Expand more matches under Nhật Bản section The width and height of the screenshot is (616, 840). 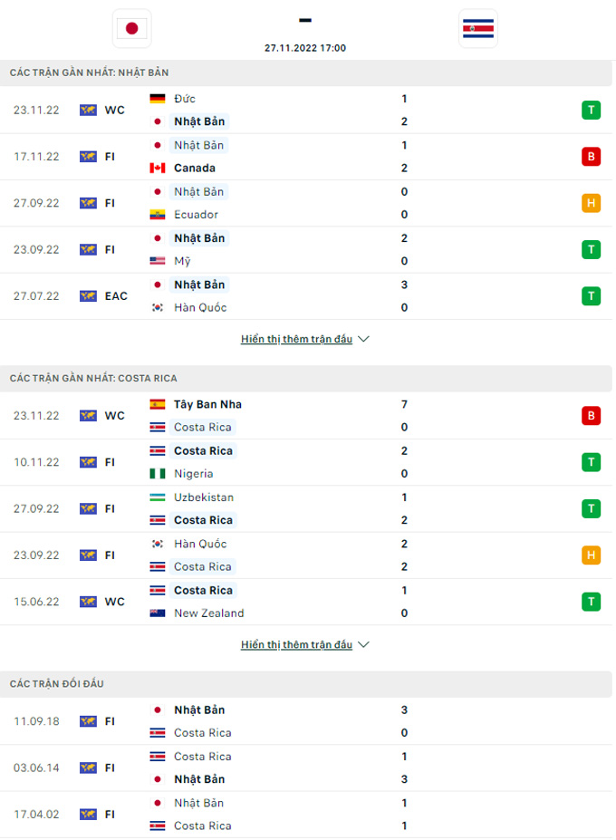click(296, 339)
